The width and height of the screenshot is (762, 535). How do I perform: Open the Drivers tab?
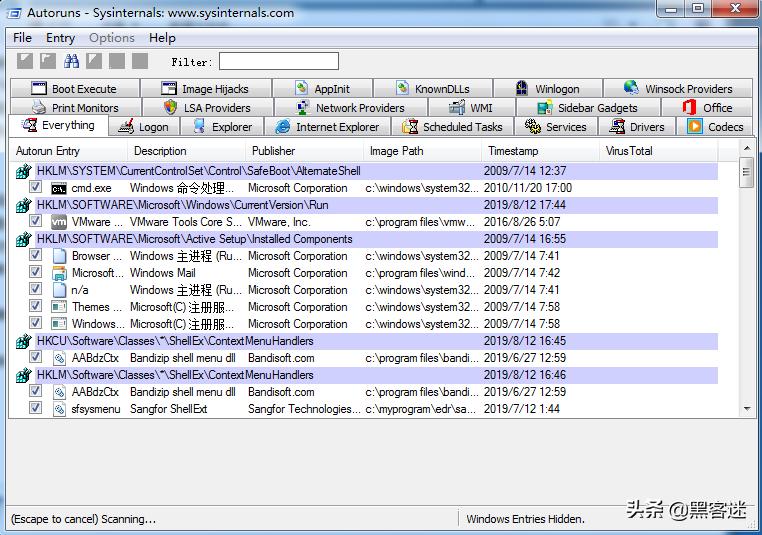pos(638,127)
